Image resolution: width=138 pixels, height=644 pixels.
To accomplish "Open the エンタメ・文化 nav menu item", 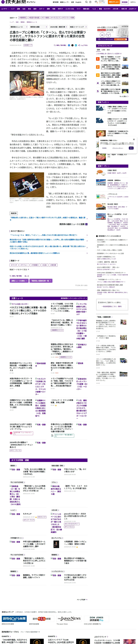I will (70, 9).
